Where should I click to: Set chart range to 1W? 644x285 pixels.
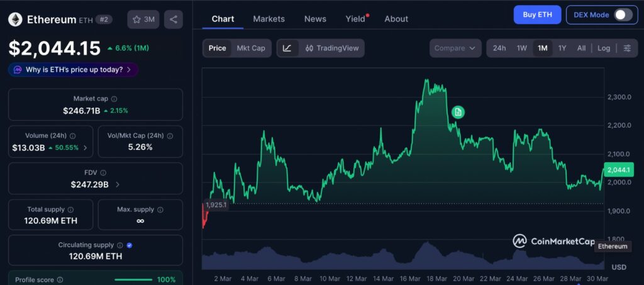[521, 48]
